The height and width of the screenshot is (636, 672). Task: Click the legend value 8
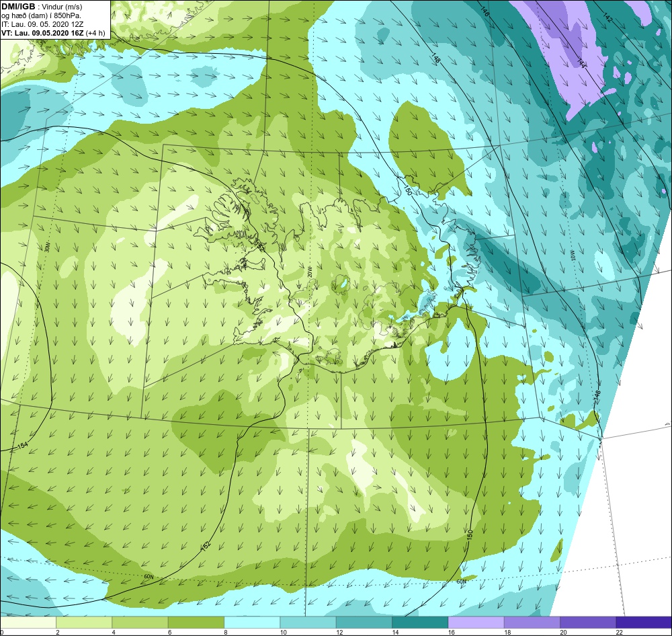(x=225, y=632)
